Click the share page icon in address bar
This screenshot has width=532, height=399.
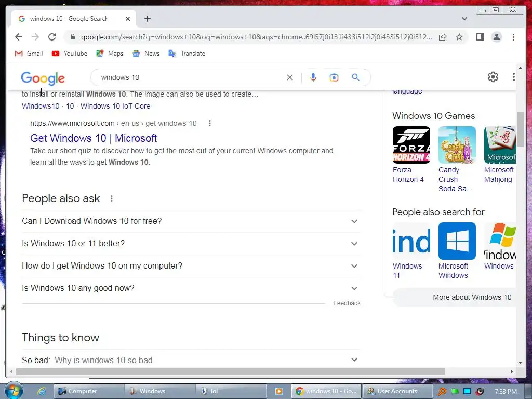pos(443,37)
